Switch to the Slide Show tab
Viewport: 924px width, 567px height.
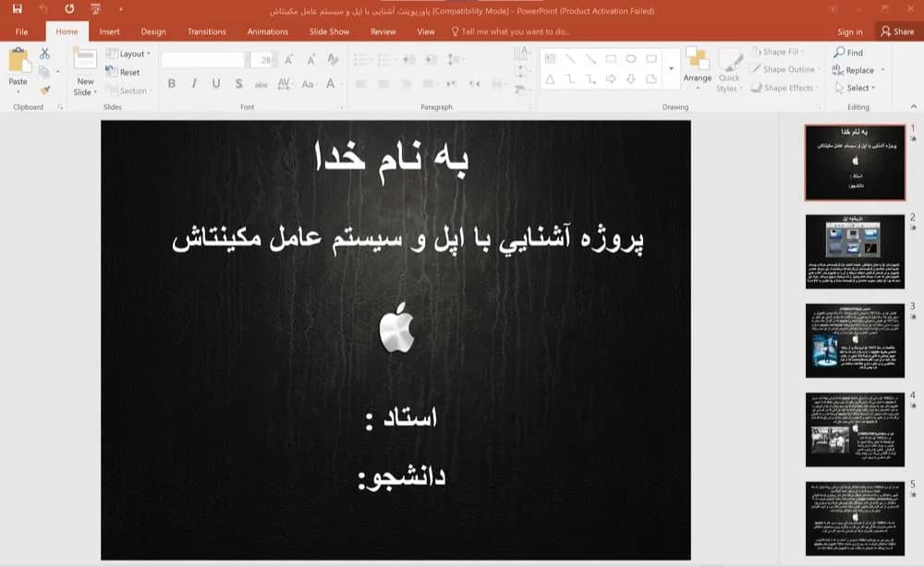(x=330, y=31)
